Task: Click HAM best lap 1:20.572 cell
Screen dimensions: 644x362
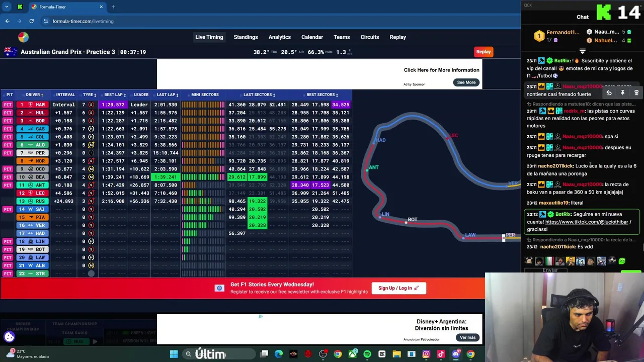Action: [x=113, y=105]
